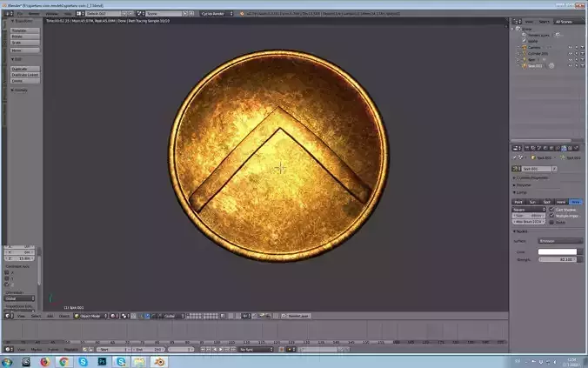Image resolution: width=588 pixels, height=368 pixels.
Task: Set lamp type to Point
Action: tap(518, 202)
